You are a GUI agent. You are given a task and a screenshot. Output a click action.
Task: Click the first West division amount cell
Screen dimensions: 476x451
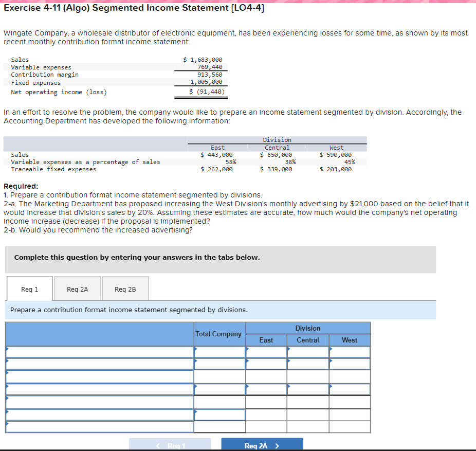click(350, 352)
